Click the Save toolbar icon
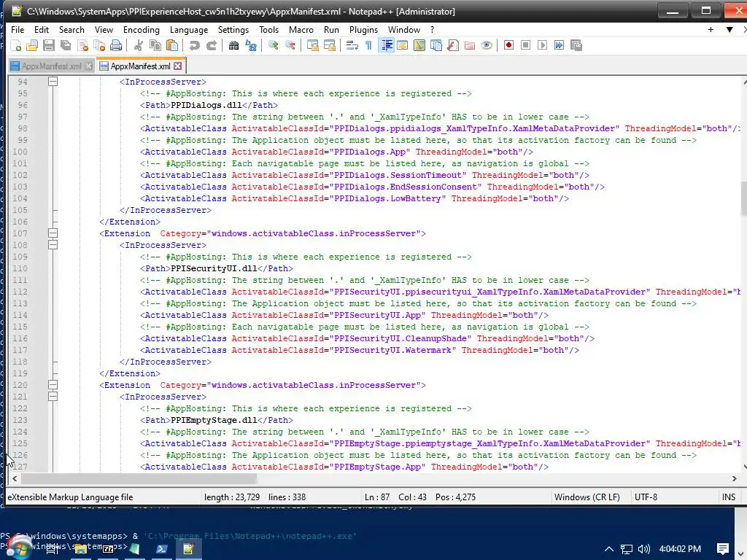This screenshot has width=747, height=560. point(49,45)
